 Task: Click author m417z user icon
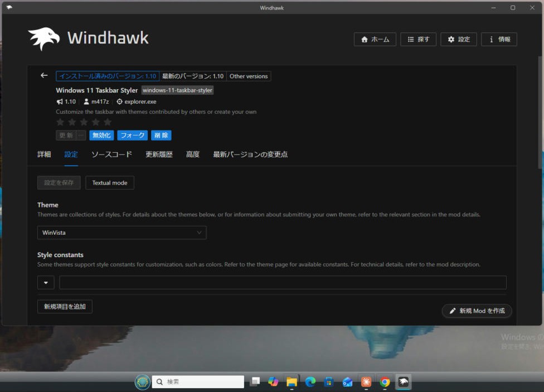pyautogui.click(x=86, y=101)
